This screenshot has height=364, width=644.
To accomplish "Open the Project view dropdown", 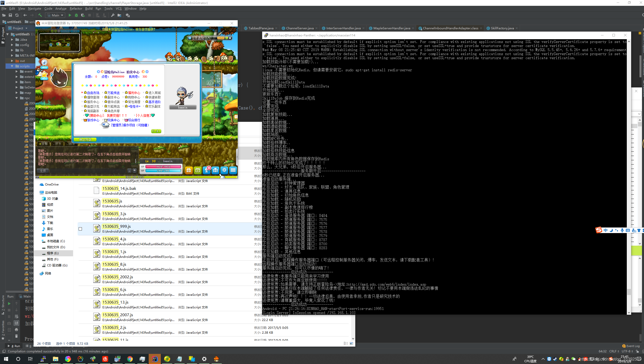I will pyautogui.click(x=27, y=28).
